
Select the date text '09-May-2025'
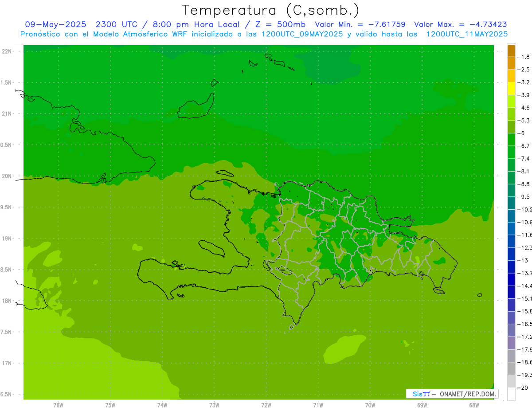pos(55,24)
